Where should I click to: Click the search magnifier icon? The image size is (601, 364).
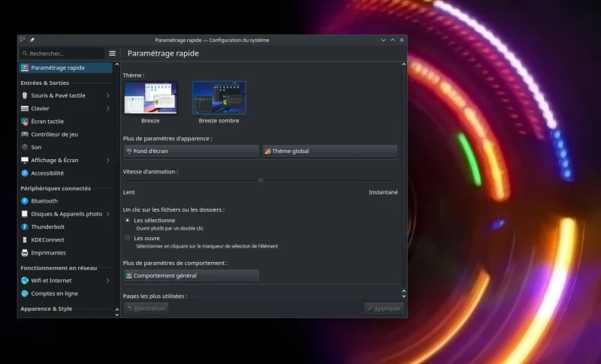click(25, 53)
